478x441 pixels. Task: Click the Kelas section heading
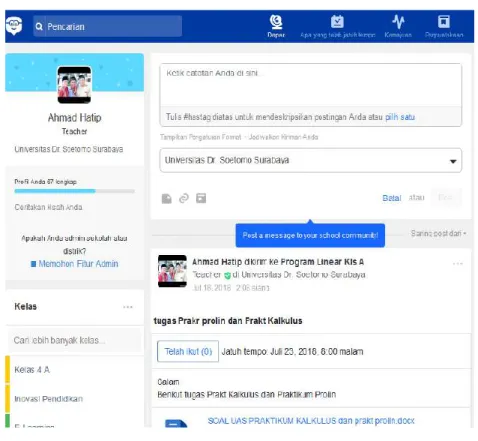coord(26,307)
